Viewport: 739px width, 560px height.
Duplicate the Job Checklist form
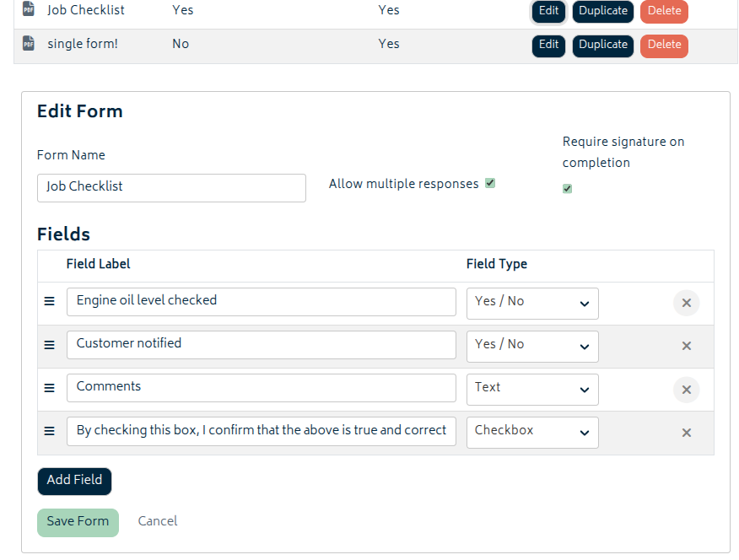pos(603,11)
